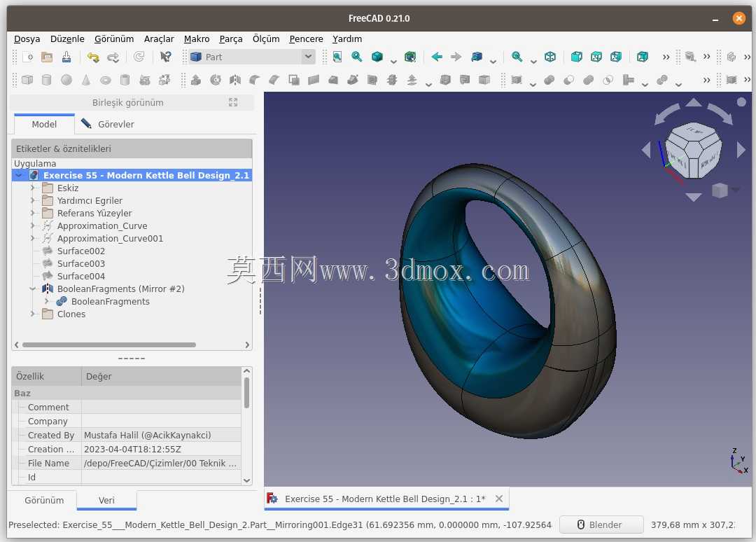Click the Comment property value field

161,407
